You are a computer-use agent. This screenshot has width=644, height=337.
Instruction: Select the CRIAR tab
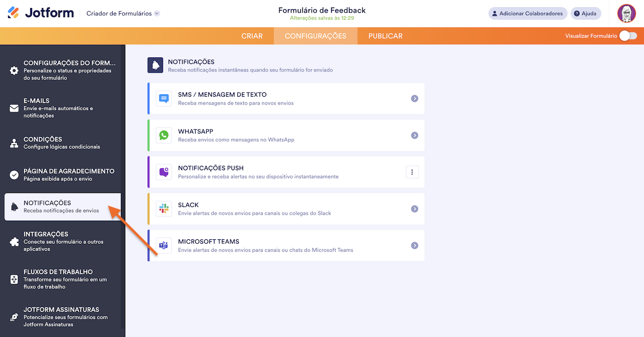click(252, 36)
